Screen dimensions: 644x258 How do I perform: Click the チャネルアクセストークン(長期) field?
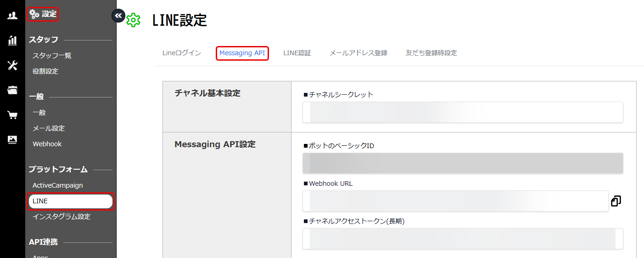click(463, 239)
